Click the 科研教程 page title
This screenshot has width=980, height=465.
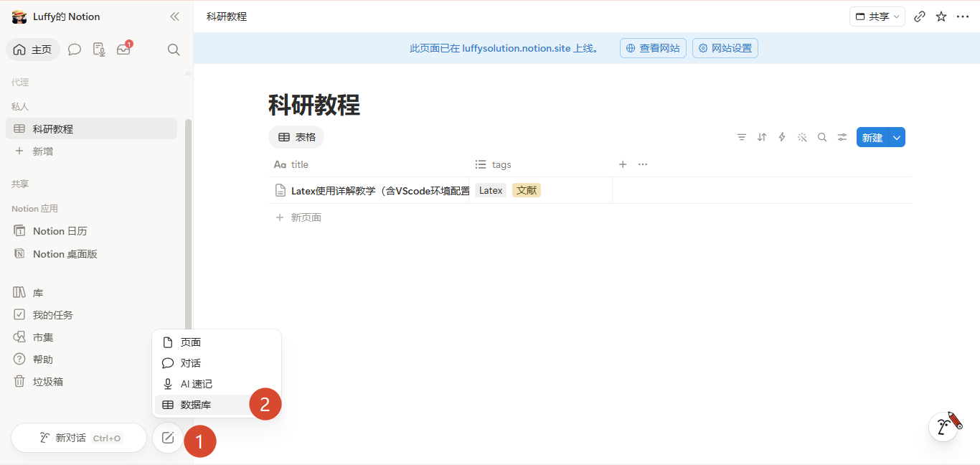click(x=314, y=105)
